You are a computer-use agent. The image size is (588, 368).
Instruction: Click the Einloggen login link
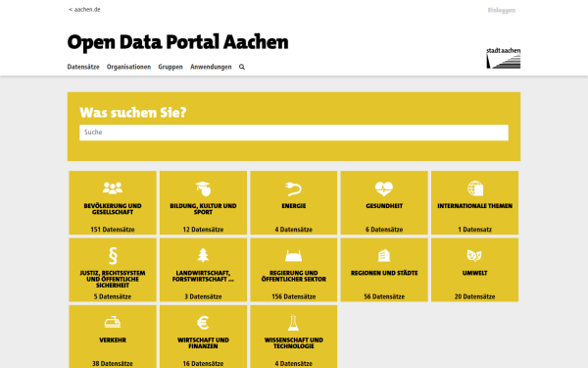pos(502,10)
